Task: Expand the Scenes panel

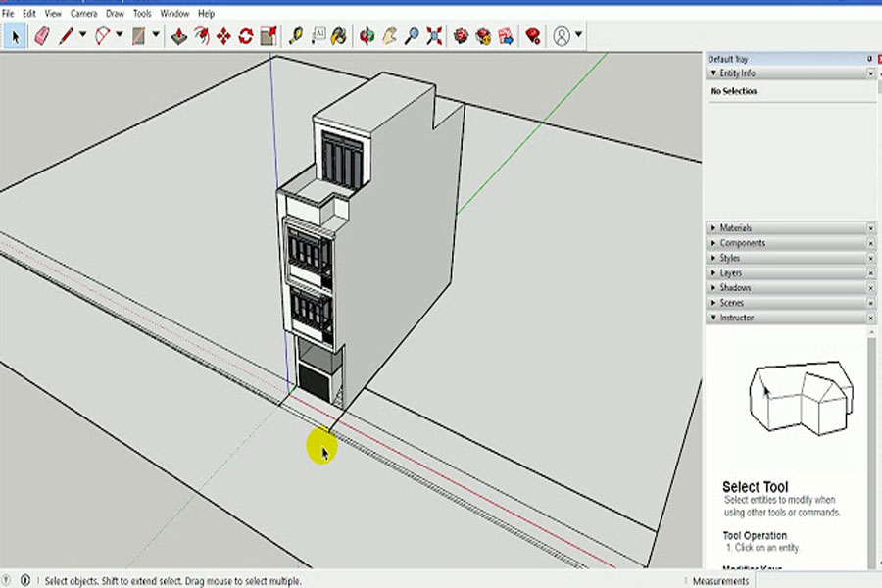Action: point(713,303)
